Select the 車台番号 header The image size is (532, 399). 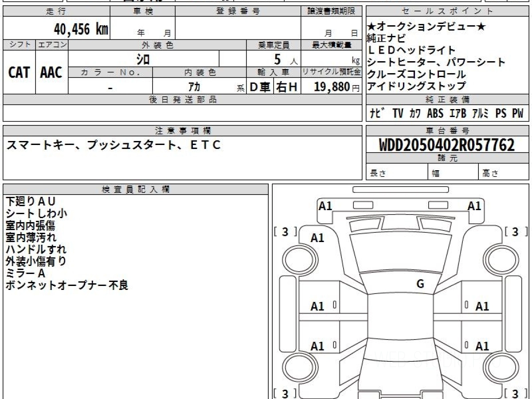coord(447,130)
